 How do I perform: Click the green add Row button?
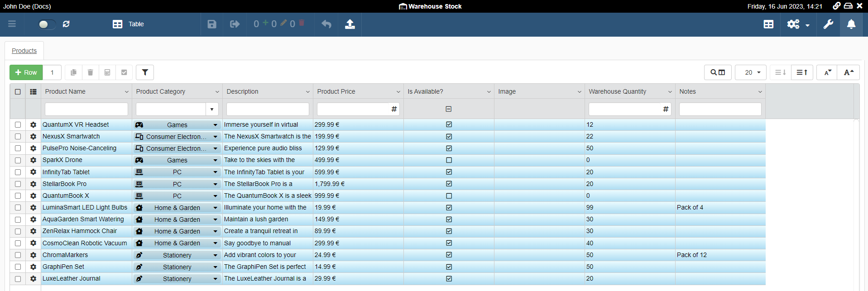(x=26, y=72)
